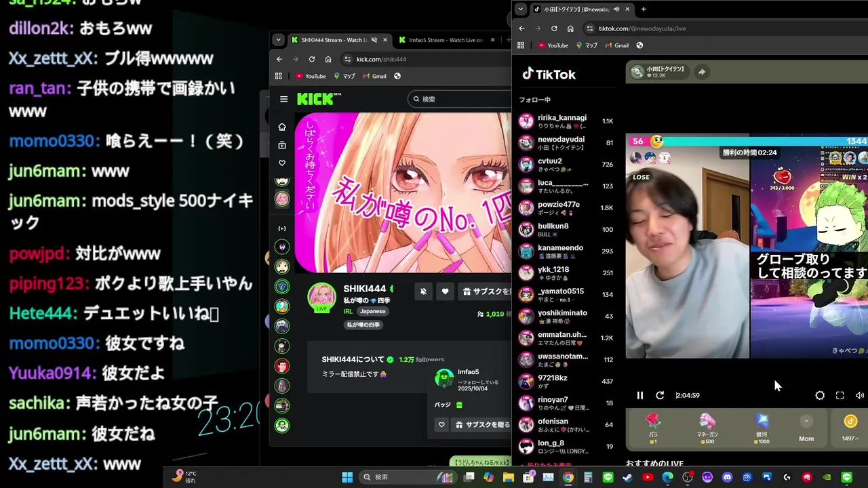868x488 pixels.
Task: Open Kick sidebar browse icon
Action: tap(282, 145)
